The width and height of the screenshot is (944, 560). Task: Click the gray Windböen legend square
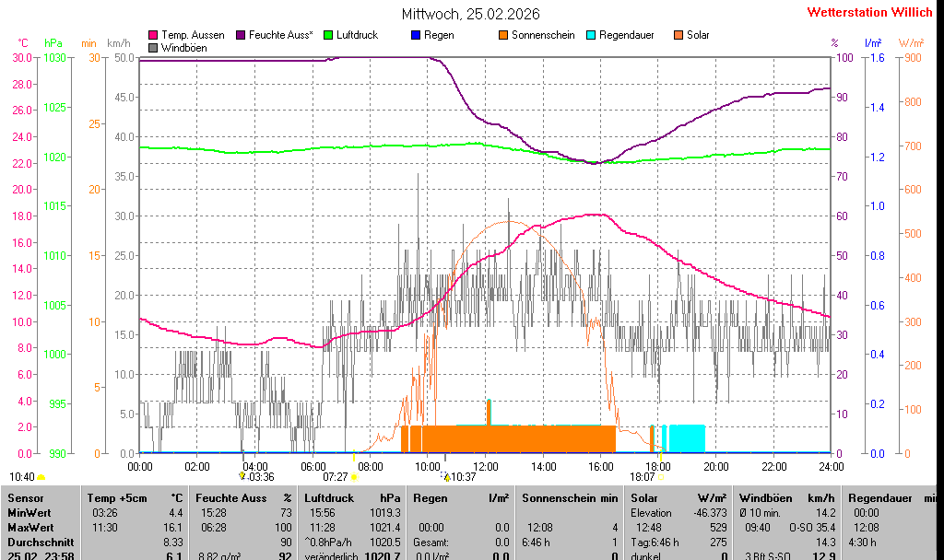pos(153,48)
